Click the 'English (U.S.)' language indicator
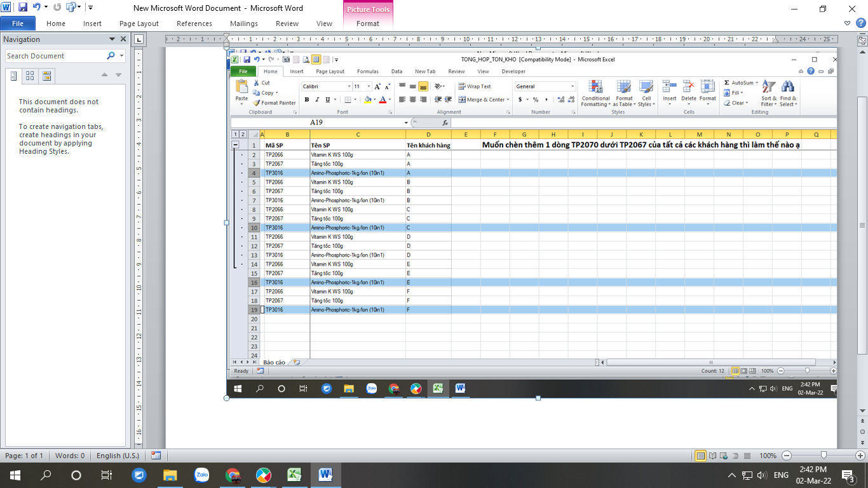 pos(118,456)
